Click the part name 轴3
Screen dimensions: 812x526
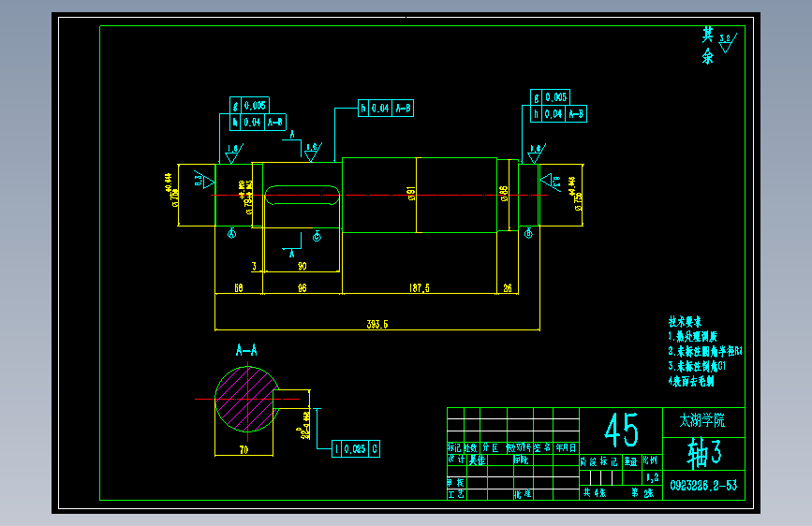pyautogui.click(x=704, y=453)
